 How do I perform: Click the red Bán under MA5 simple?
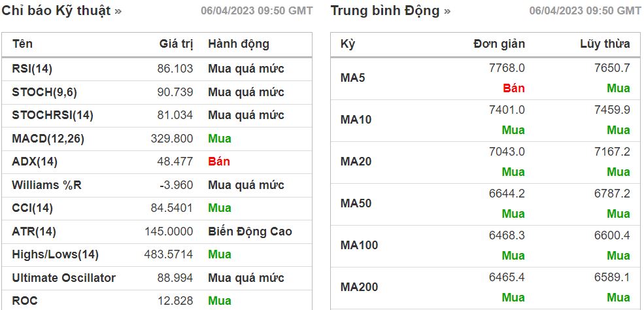(x=514, y=88)
